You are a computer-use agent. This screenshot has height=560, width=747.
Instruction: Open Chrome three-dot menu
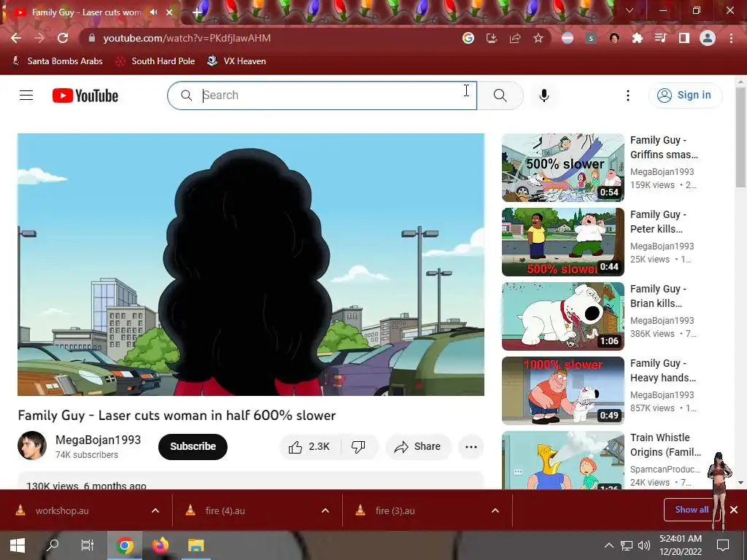click(x=731, y=38)
